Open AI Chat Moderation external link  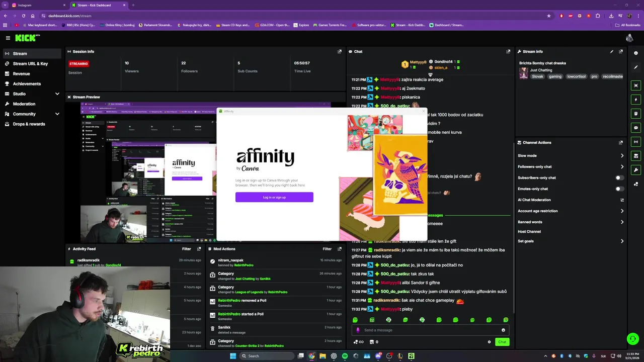[x=622, y=200]
